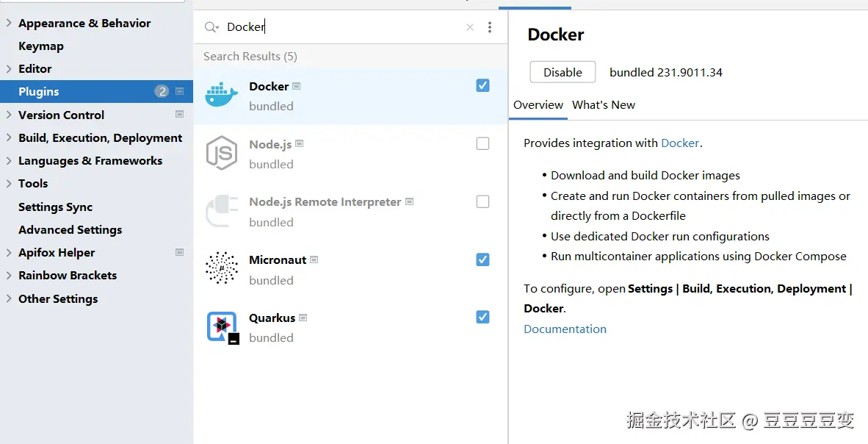Open the three-dot plugin options menu

(x=490, y=27)
